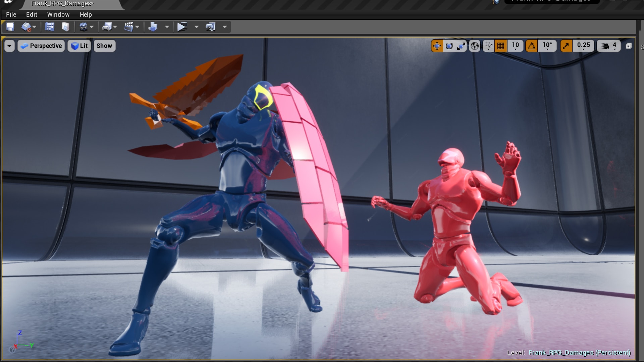Open the Marketplace toolbar icon
This screenshot has width=644, height=362.
(66, 27)
